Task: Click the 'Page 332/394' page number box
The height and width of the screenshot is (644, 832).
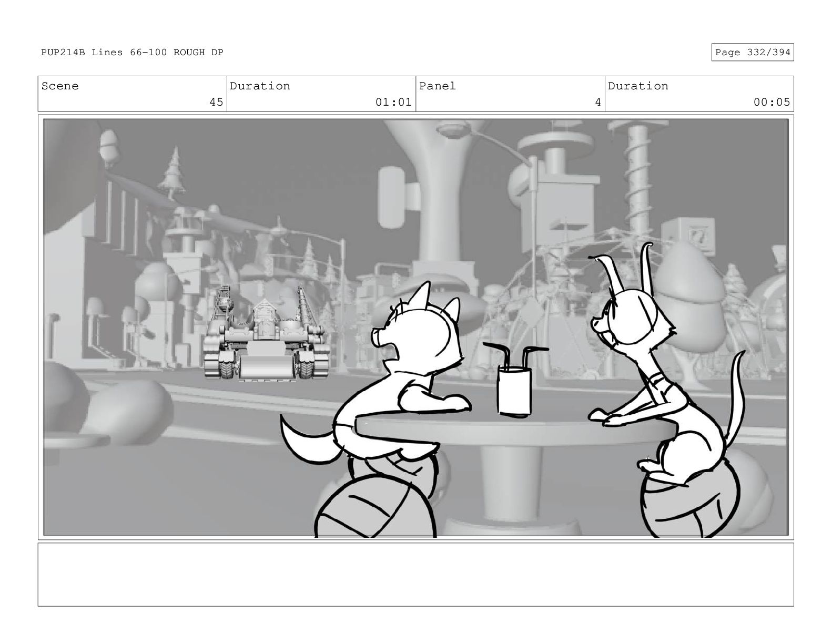Action: [x=752, y=53]
